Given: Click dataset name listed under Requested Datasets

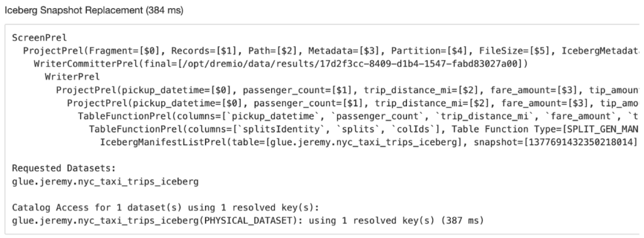Looking at the screenshot, I should (105, 181).
